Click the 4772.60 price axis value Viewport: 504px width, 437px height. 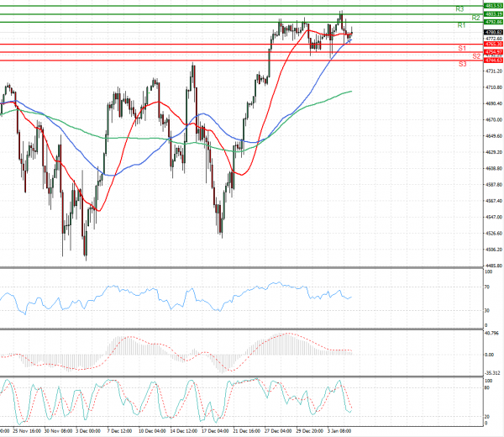click(x=494, y=39)
